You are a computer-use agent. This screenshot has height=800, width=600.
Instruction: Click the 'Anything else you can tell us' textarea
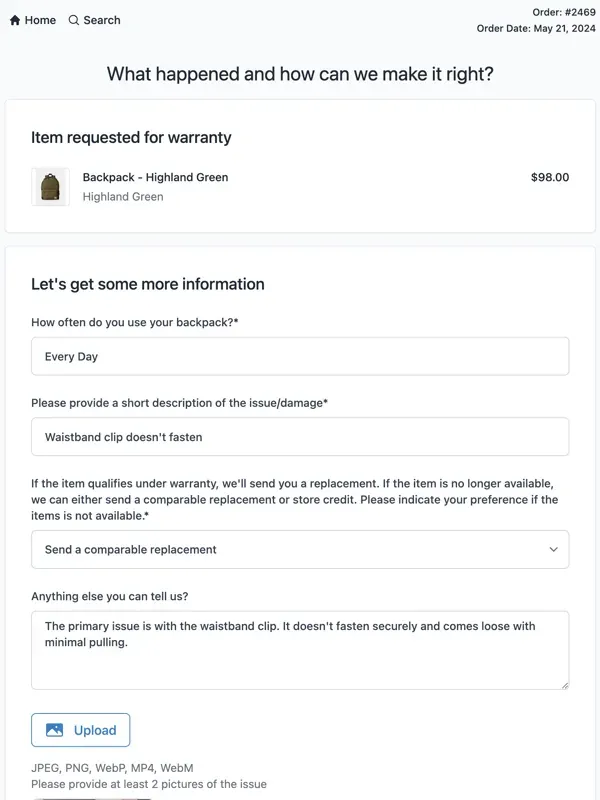point(300,648)
